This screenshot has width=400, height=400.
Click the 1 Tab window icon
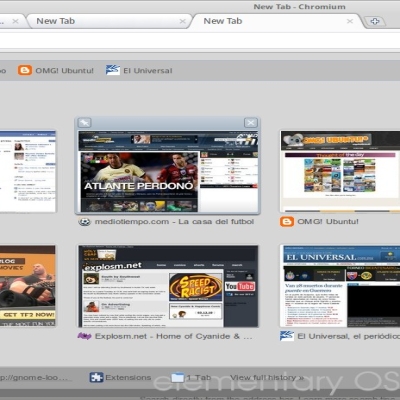pyautogui.click(x=178, y=377)
